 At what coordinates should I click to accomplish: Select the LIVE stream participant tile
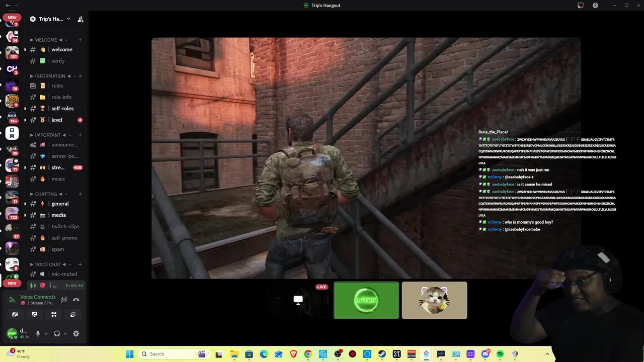click(x=298, y=300)
